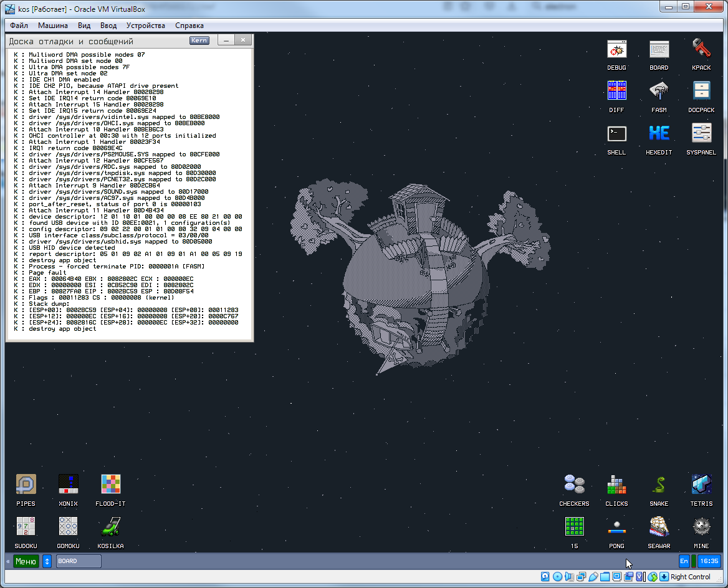
Task: Start the HEXEDIT hex editor
Action: 659,135
